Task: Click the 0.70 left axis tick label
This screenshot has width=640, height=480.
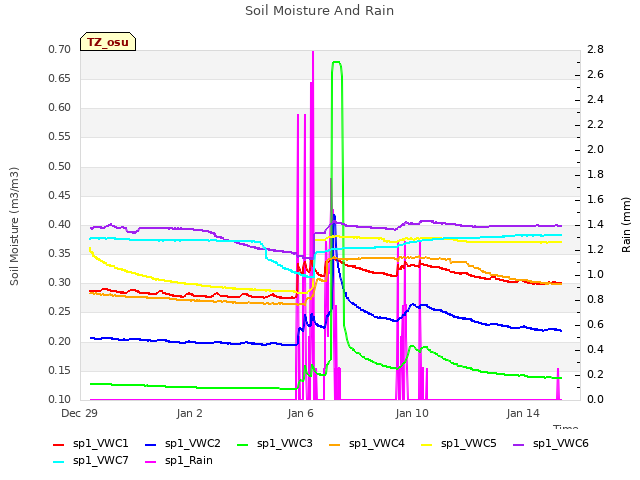Action: (60, 50)
